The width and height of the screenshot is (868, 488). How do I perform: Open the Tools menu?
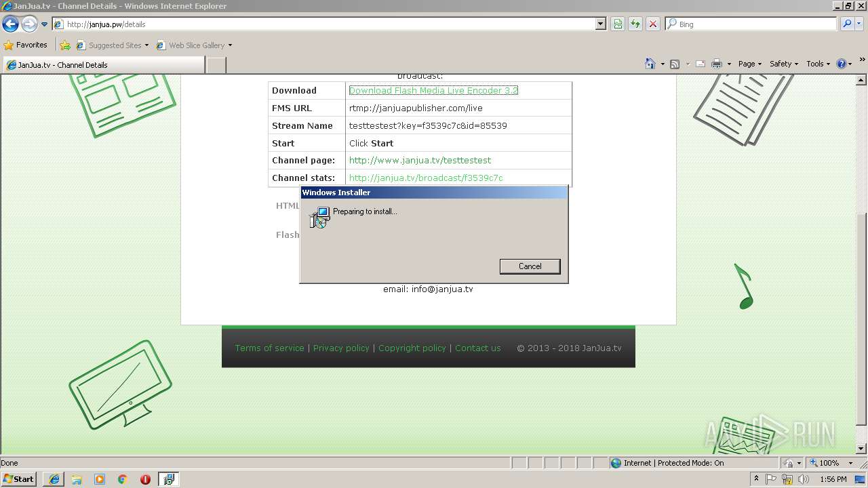818,64
